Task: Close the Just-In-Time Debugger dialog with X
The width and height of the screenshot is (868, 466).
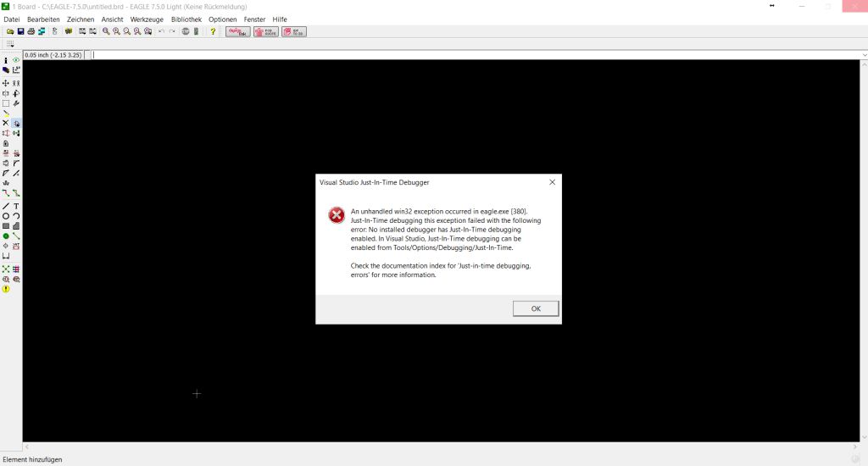Action: tap(552, 182)
